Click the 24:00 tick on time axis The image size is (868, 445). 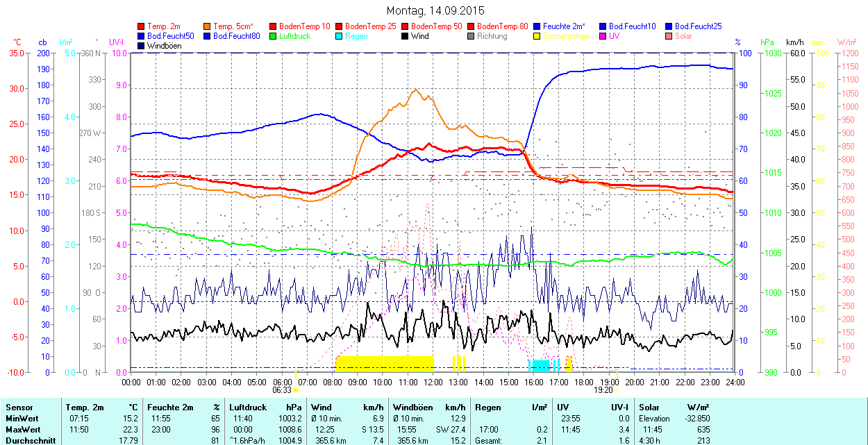[735, 382]
